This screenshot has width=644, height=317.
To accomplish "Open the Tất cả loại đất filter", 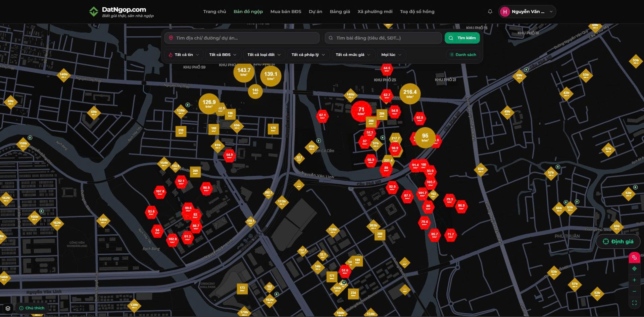I will pyautogui.click(x=264, y=55).
